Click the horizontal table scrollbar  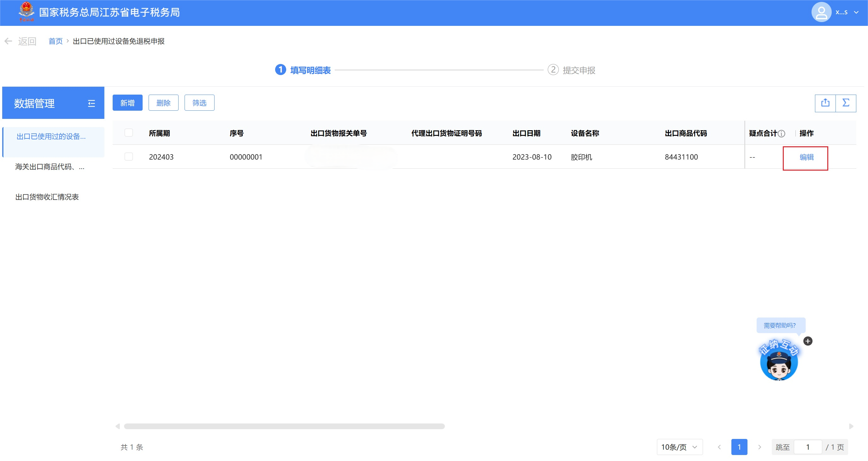284,426
